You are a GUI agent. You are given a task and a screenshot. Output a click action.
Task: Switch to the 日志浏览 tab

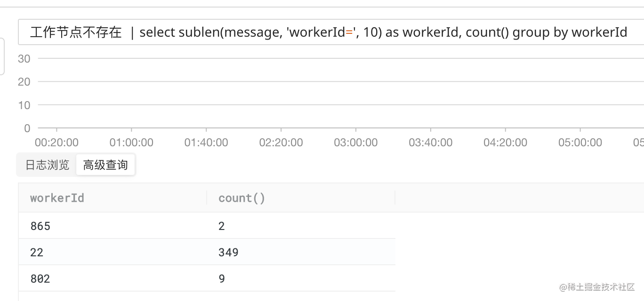click(47, 165)
